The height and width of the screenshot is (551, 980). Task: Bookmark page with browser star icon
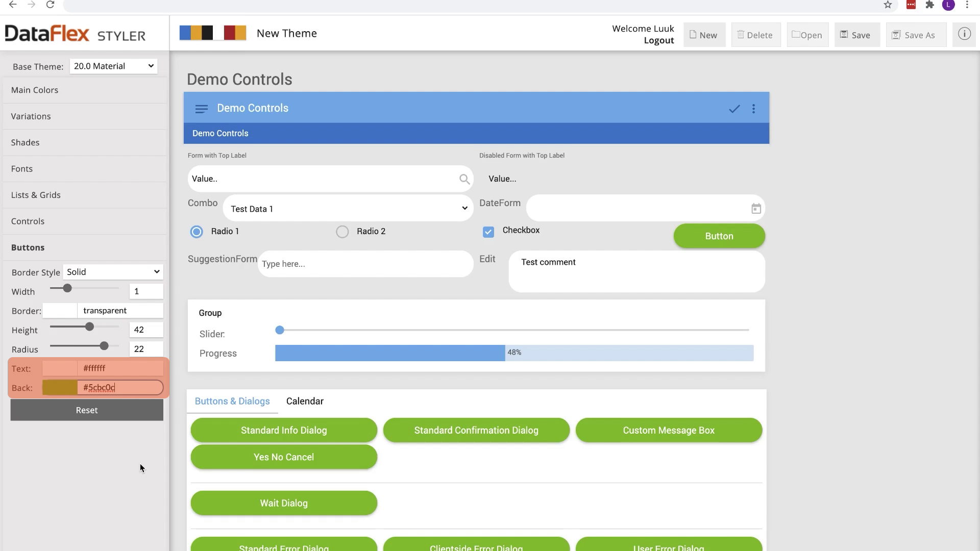click(x=888, y=5)
